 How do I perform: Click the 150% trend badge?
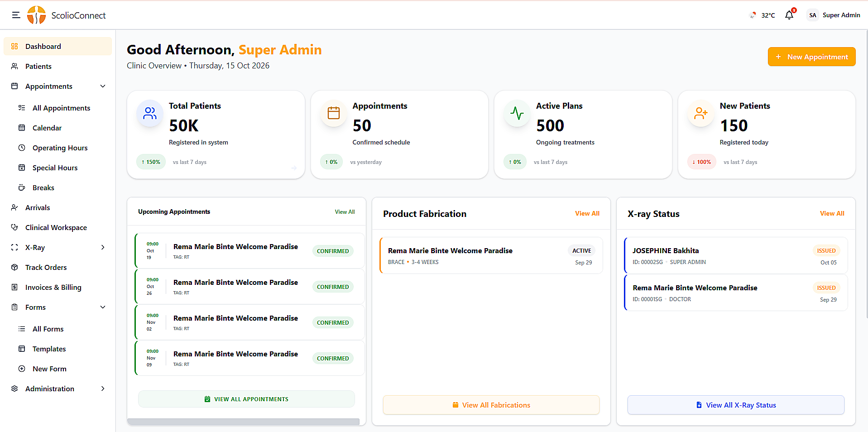(151, 162)
